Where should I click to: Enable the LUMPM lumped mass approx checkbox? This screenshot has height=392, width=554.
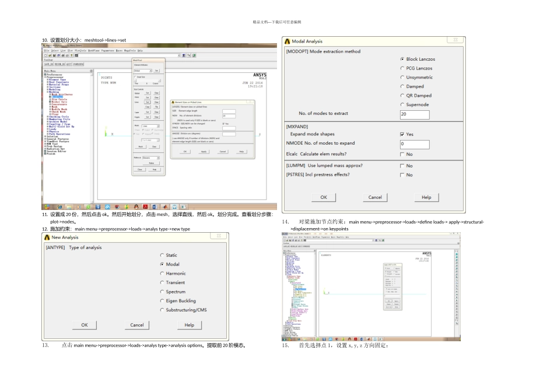(x=402, y=166)
